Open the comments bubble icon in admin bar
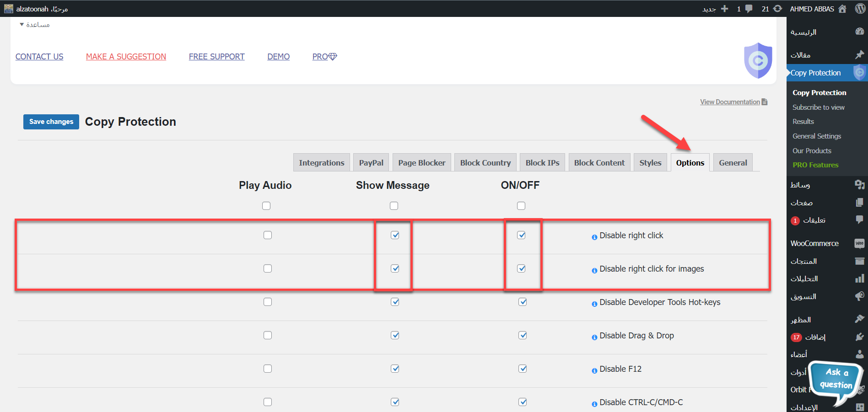 pos(749,9)
